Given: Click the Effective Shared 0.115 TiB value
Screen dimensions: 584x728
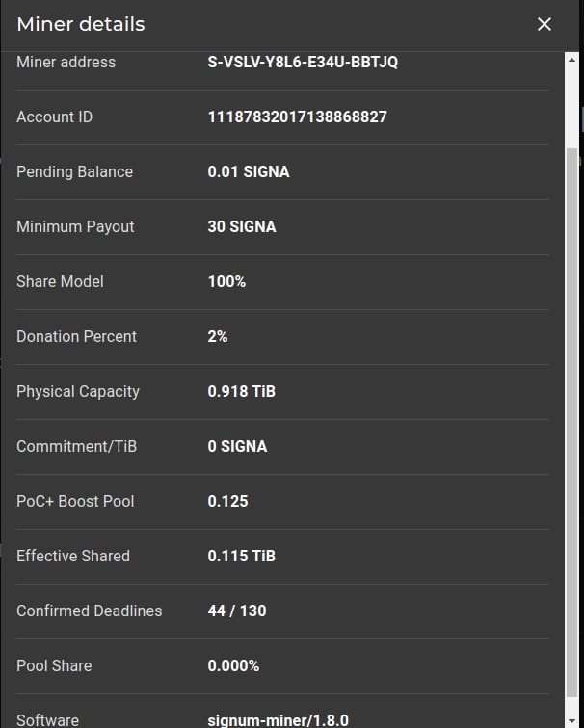Looking at the screenshot, I should (x=242, y=557).
